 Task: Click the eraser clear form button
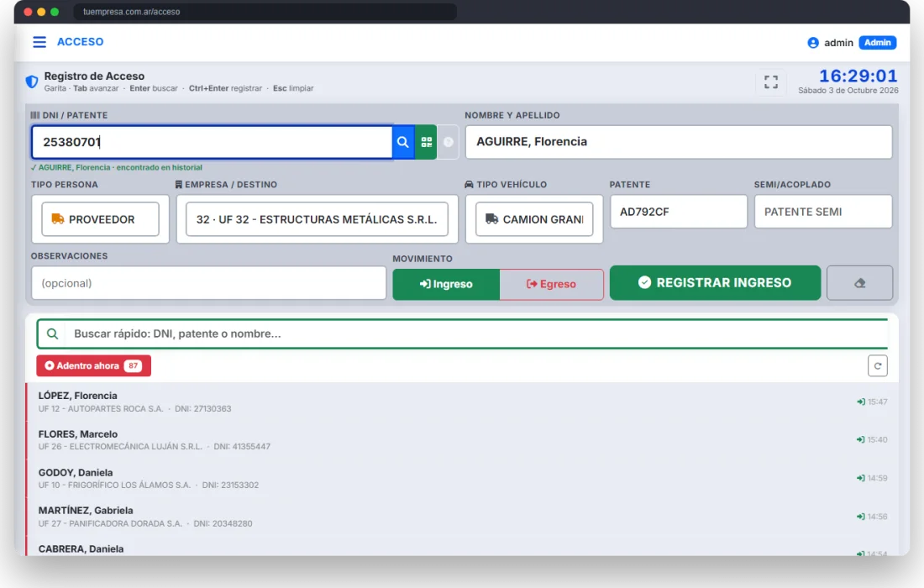click(x=860, y=283)
